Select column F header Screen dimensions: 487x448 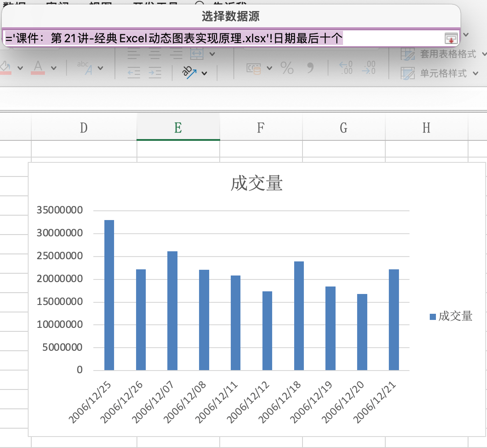point(261,128)
